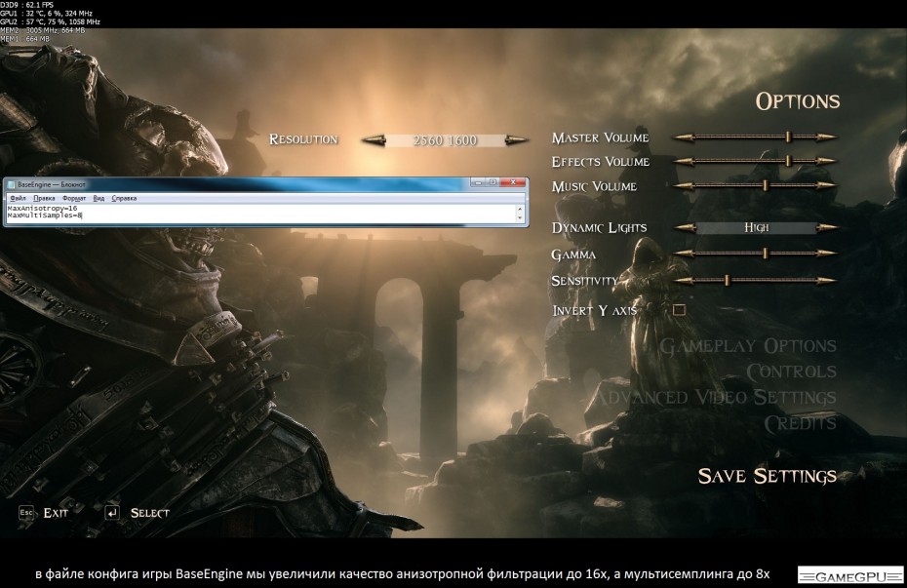Increase Master Volume with right arrow

[x=826, y=137]
